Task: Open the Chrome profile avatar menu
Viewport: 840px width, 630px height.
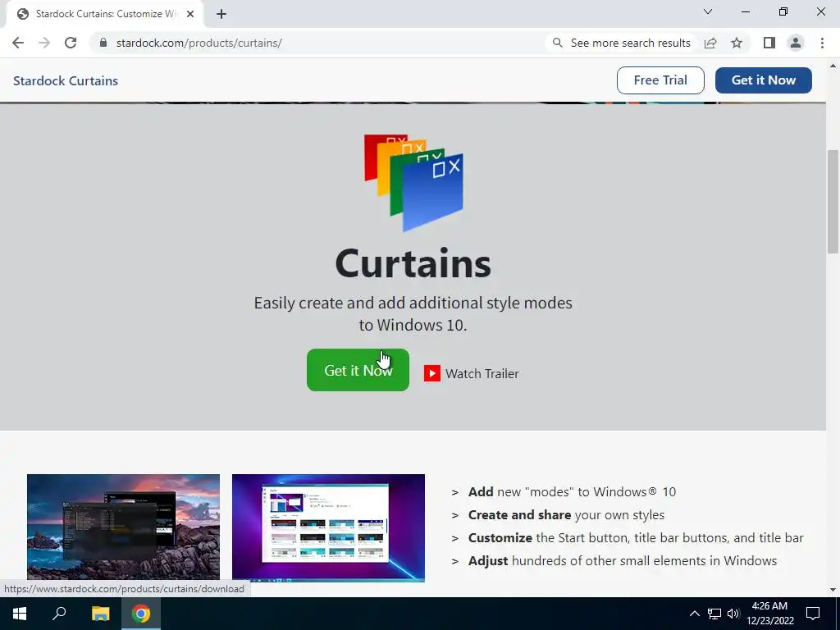Action: [796, 43]
